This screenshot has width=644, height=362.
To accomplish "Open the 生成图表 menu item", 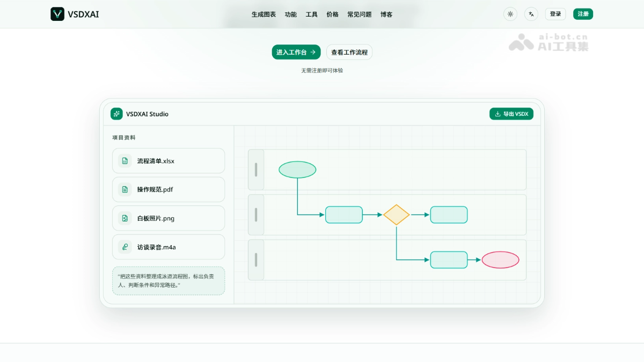I will (264, 14).
